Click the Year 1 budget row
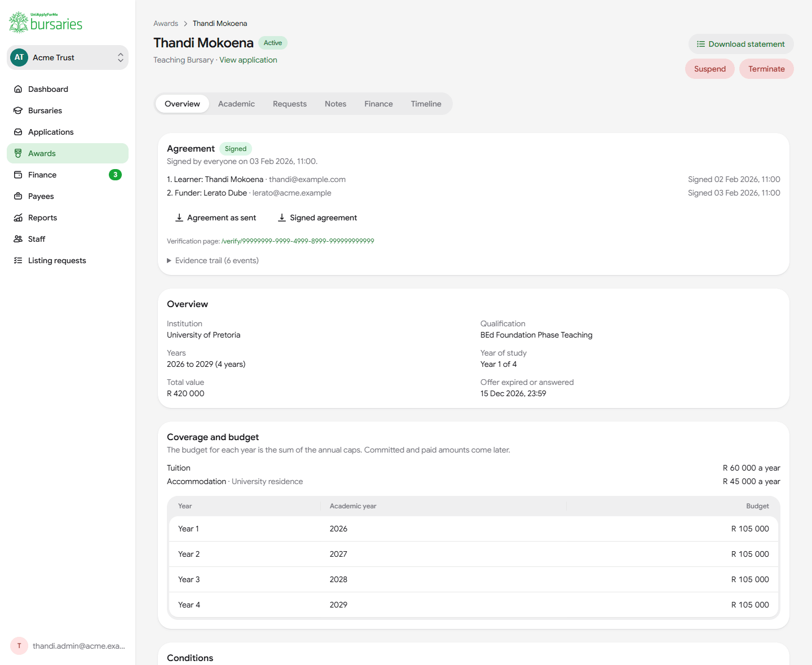The image size is (812, 665). pos(474,529)
